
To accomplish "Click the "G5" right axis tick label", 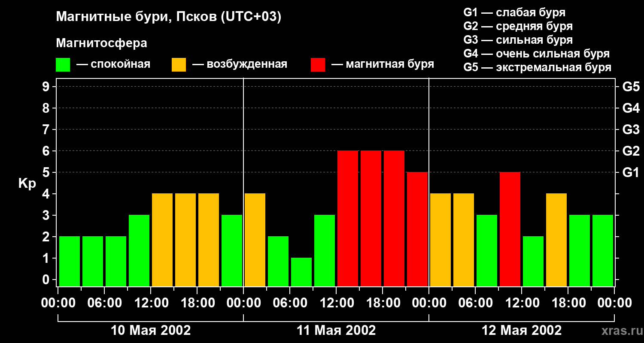I will [631, 87].
